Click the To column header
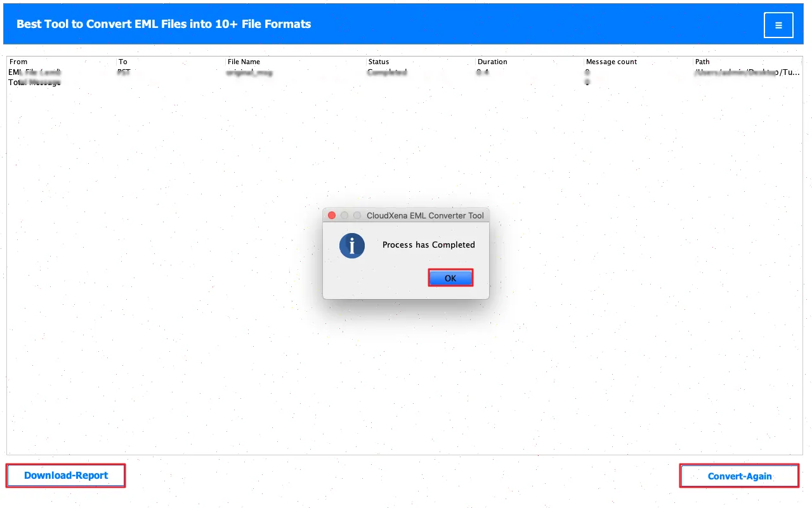 (x=122, y=62)
